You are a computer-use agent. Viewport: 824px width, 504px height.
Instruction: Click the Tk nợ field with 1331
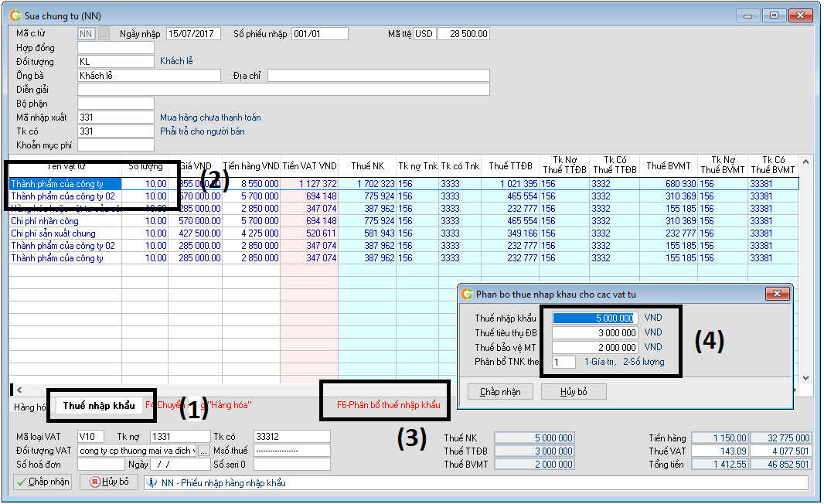[x=180, y=437]
